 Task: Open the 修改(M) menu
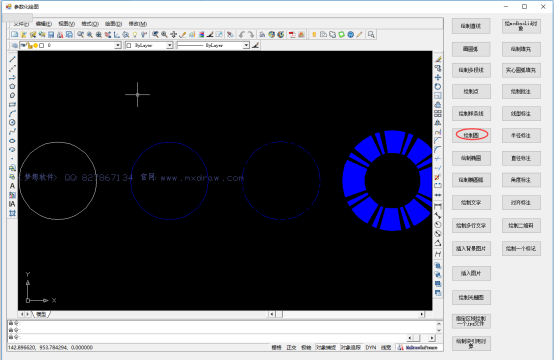[x=137, y=24]
